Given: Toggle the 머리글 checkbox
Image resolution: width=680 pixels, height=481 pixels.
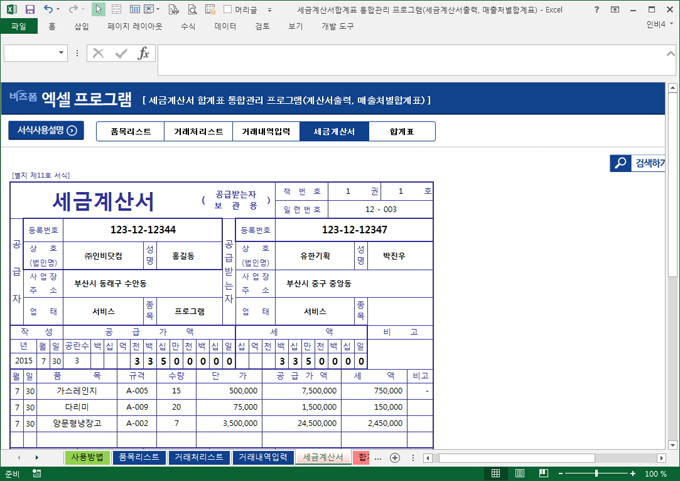Looking at the screenshot, I should click(228, 9).
